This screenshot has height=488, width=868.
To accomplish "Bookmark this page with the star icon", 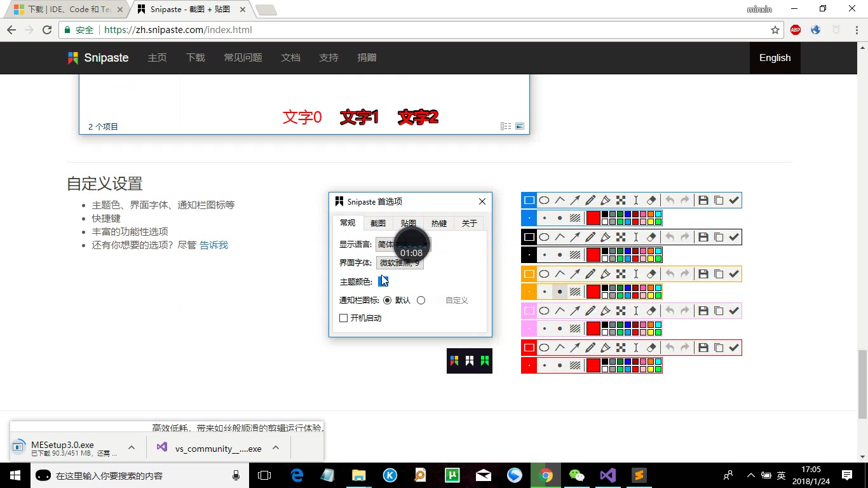I will [x=775, y=30].
